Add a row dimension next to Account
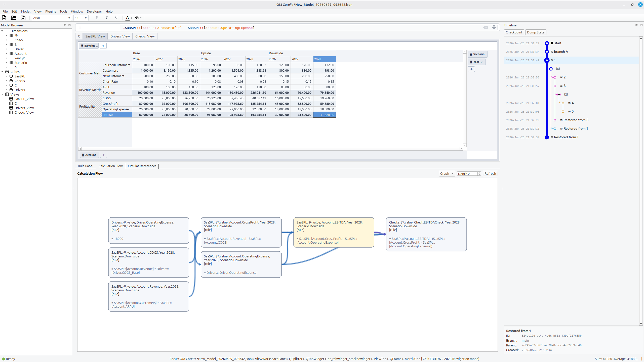 pyautogui.click(x=104, y=155)
